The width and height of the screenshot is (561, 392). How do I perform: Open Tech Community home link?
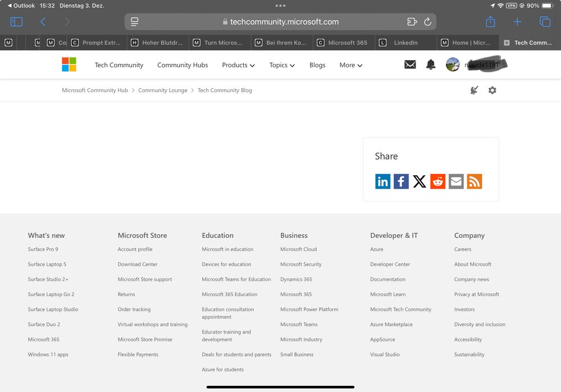[x=119, y=65]
